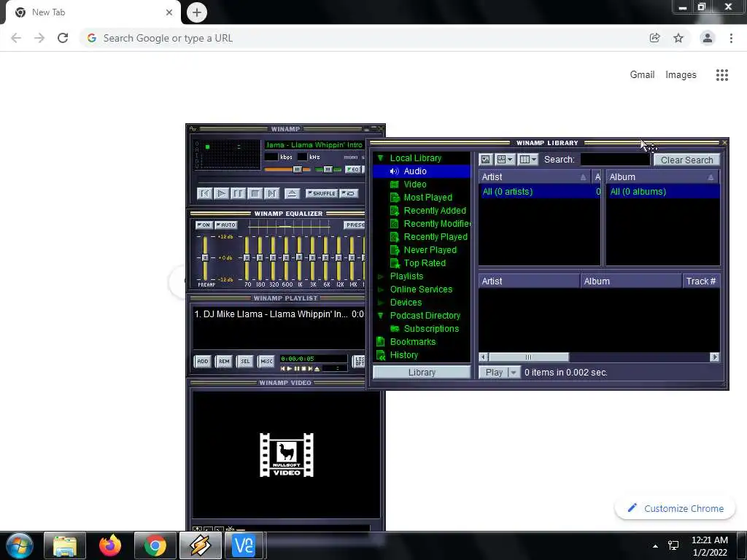The image size is (747, 560).
Task: Stop playback in Winamp main window
Action: coord(255,193)
